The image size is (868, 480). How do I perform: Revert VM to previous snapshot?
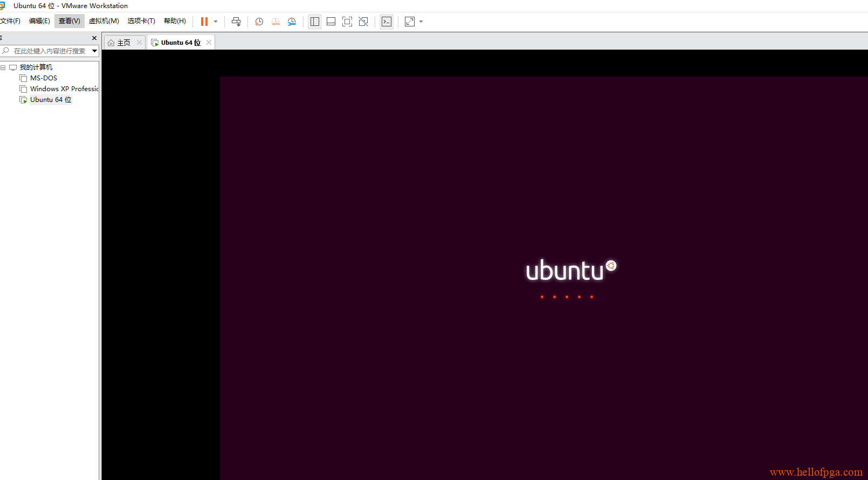tap(275, 22)
